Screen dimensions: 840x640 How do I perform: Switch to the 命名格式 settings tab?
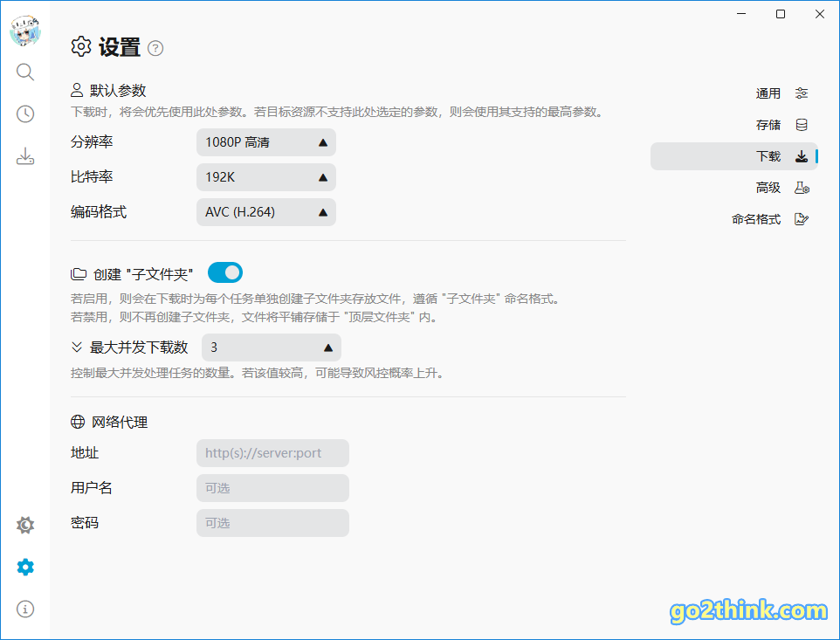click(x=734, y=219)
